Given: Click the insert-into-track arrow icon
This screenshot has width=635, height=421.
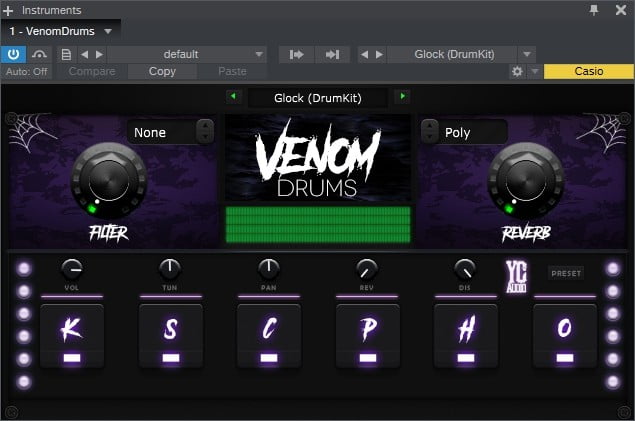Looking at the screenshot, I should (296, 54).
